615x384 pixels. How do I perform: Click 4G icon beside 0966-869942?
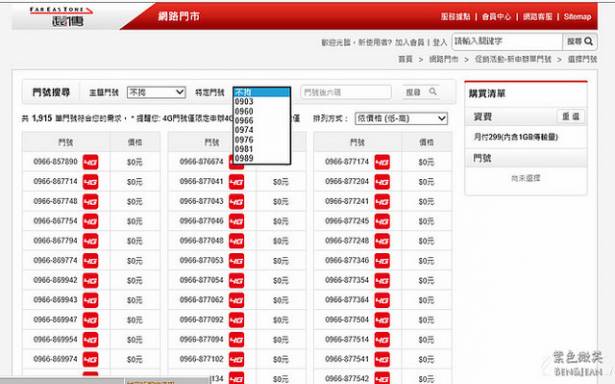pos(90,280)
